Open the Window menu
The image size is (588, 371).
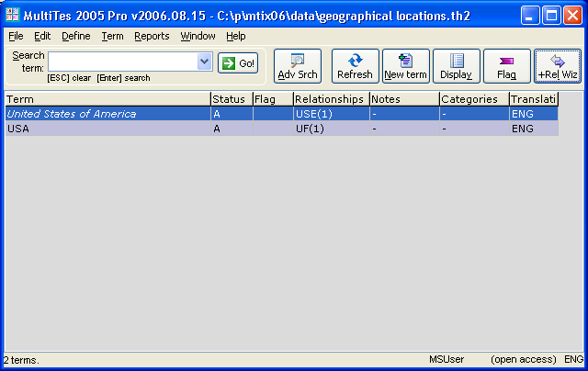[x=198, y=36]
